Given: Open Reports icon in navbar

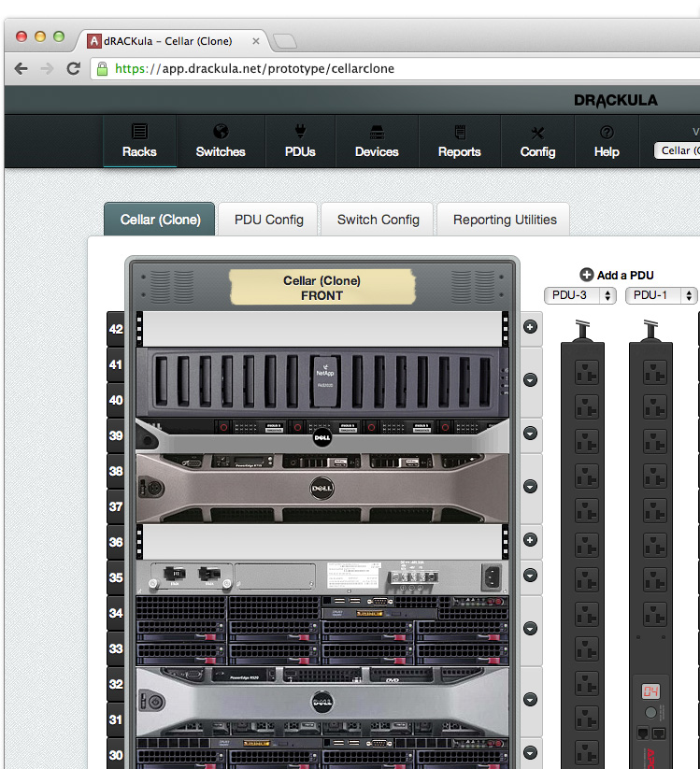Looking at the screenshot, I should click(459, 132).
